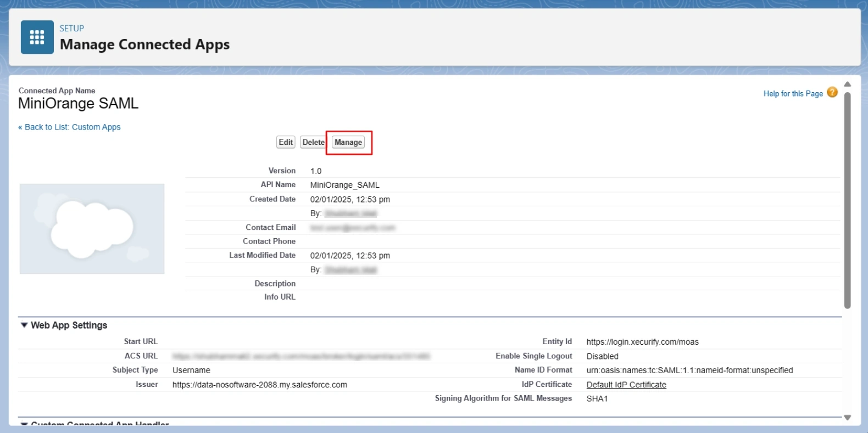Collapse the Custom Connected App Handler section
Image resolution: width=868 pixels, height=433 pixels.
(x=24, y=424)
